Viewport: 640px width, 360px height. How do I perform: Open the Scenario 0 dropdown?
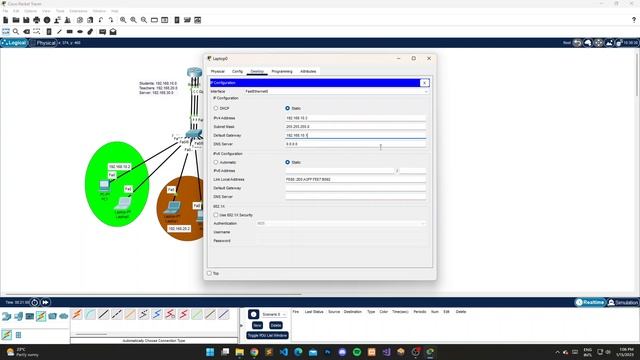274,315
